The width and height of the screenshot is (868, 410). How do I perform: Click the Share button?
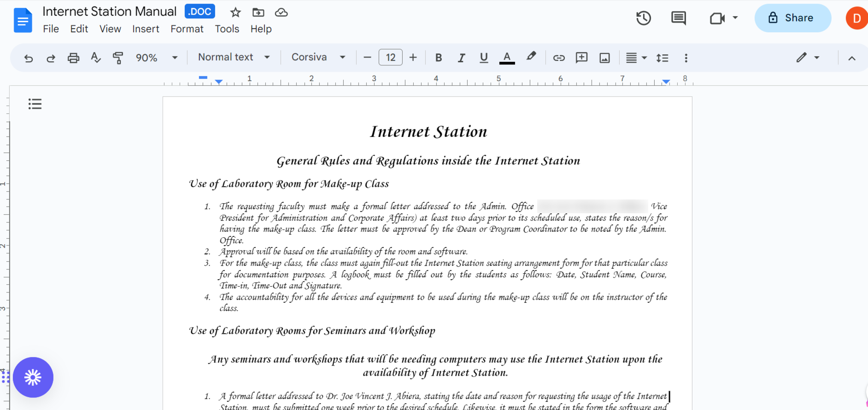pyautogui.click(x=792, y=18)
